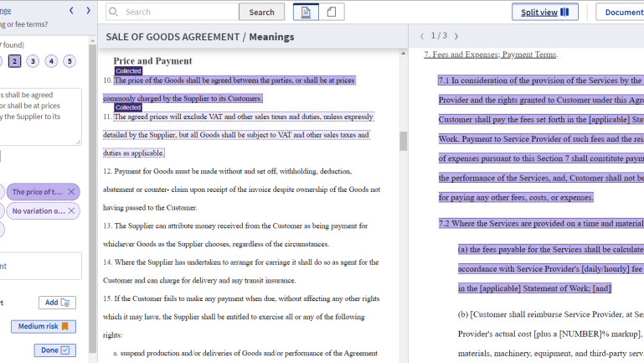644x363 pixels.
Task: Go to next question with right chevron
Action: [x=88, y=11]
